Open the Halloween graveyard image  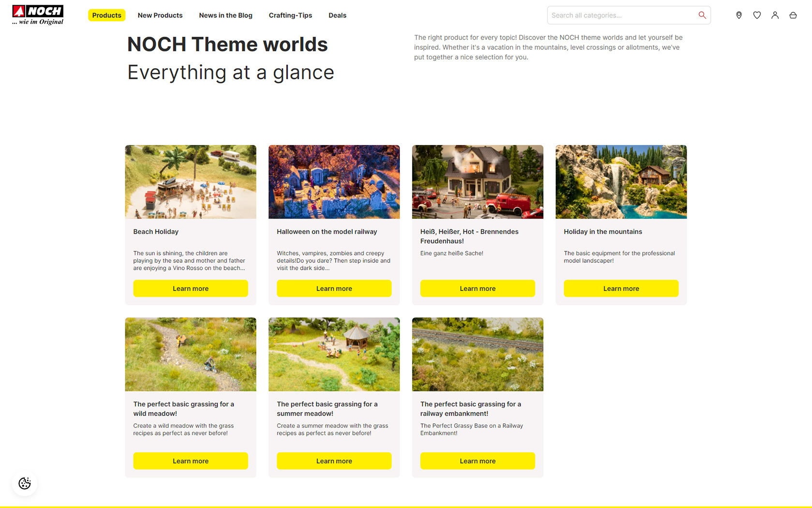[x=334, y=182]
